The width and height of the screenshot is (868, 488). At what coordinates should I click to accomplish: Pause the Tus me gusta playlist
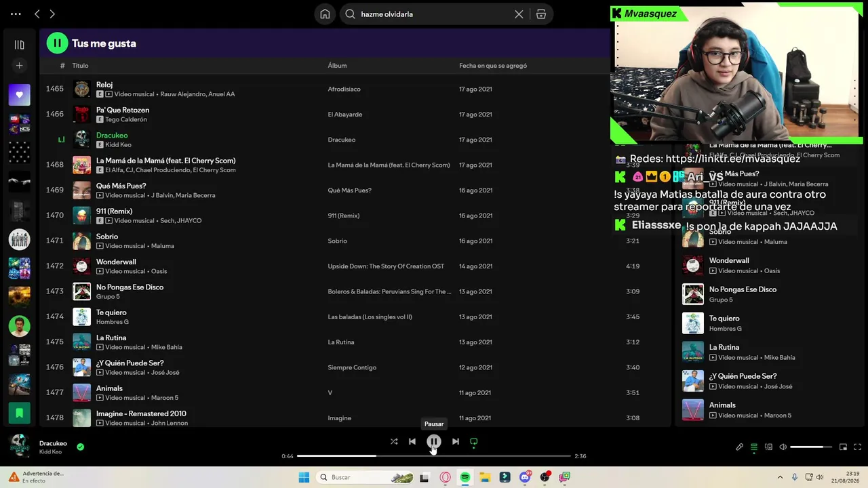tap(57, 43)
